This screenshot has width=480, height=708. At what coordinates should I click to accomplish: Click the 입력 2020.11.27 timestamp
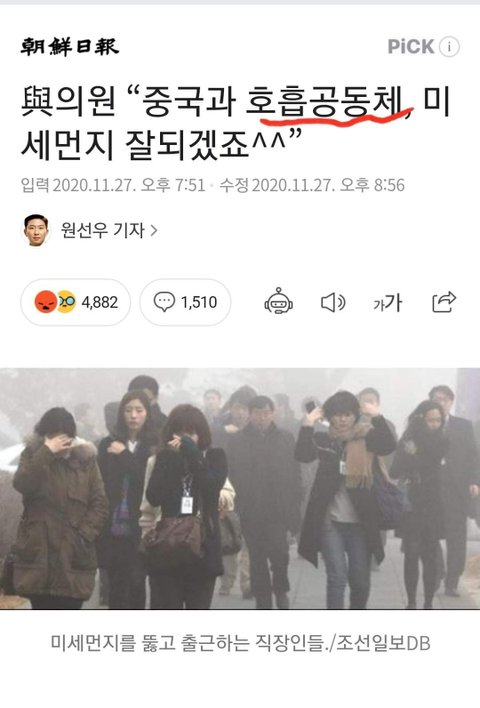point(113,185)
